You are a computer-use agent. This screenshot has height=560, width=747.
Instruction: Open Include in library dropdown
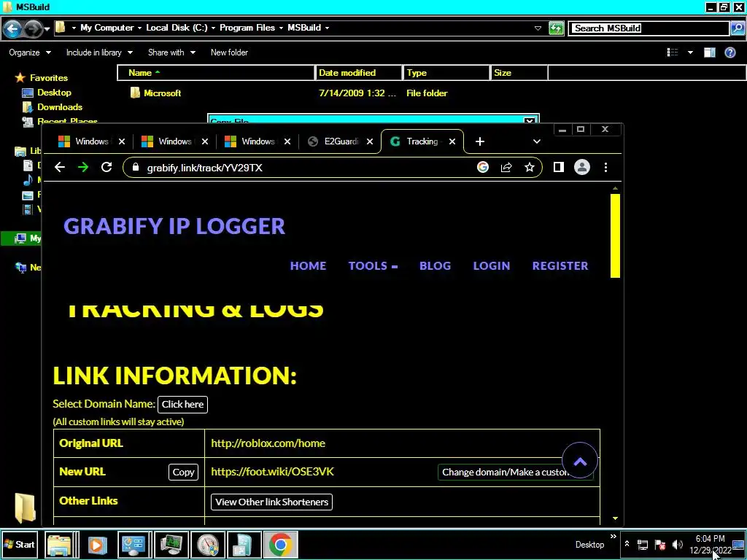(x=99, y=52)
